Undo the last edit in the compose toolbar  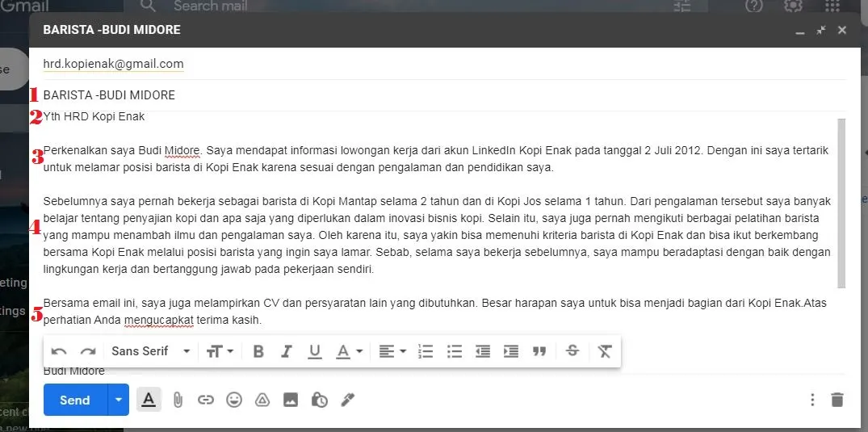point(59,351)
